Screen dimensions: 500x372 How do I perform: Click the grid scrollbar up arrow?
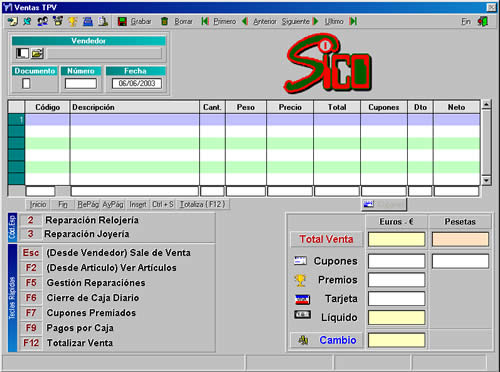(486, 104)
